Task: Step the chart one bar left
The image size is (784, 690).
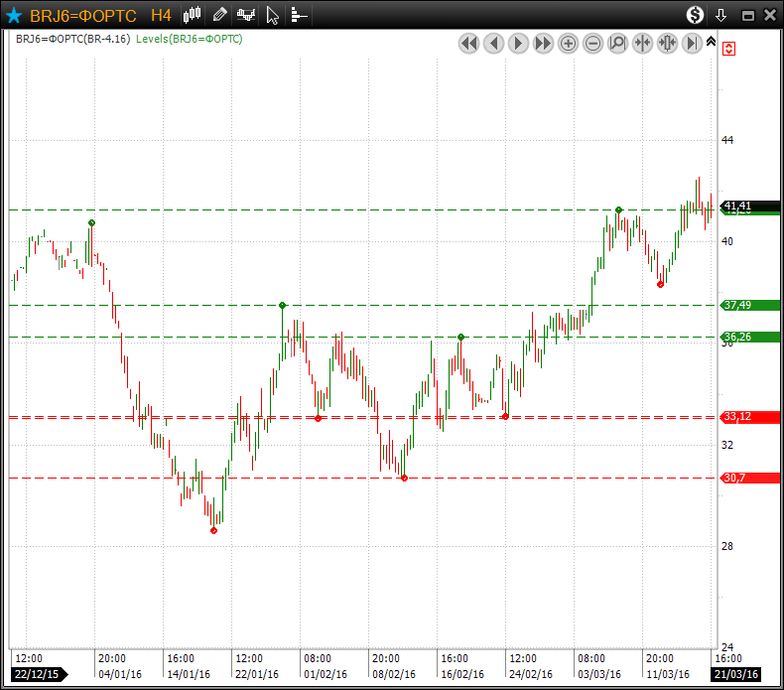Action: [x=493, y=44]
